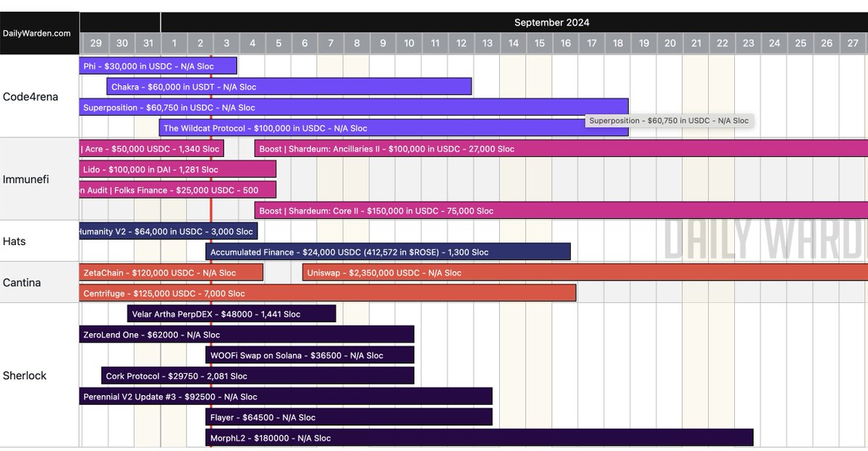Click day 13 in the date header

pos(488,43)
